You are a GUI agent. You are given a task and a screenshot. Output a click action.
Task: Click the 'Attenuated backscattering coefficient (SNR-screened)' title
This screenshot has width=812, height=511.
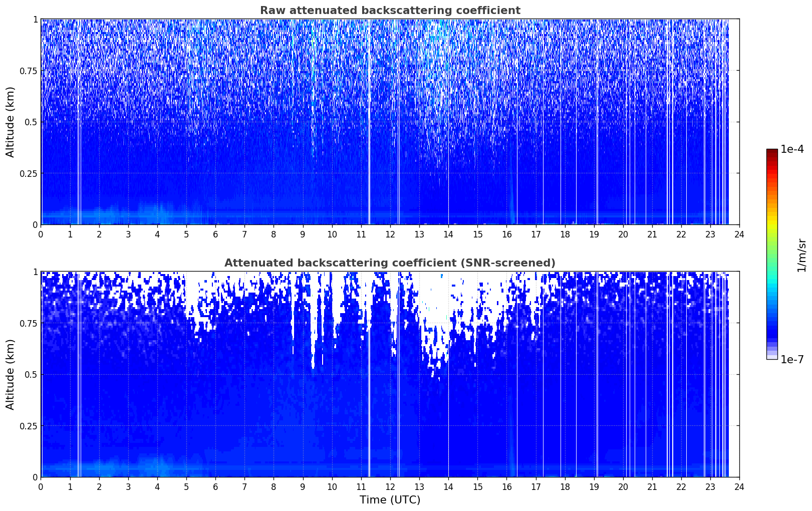pyautogui.click(x=390, y=263)
